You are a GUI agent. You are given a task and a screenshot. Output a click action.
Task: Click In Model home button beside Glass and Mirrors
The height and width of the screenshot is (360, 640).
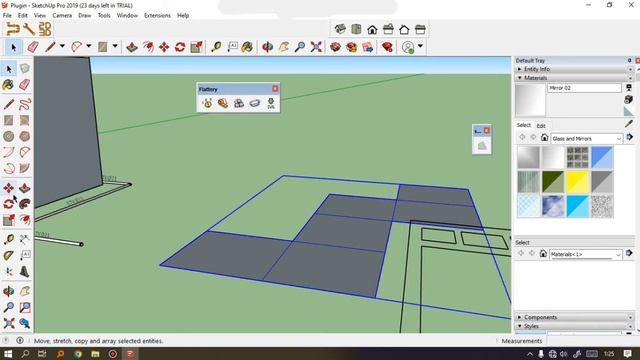544,138
